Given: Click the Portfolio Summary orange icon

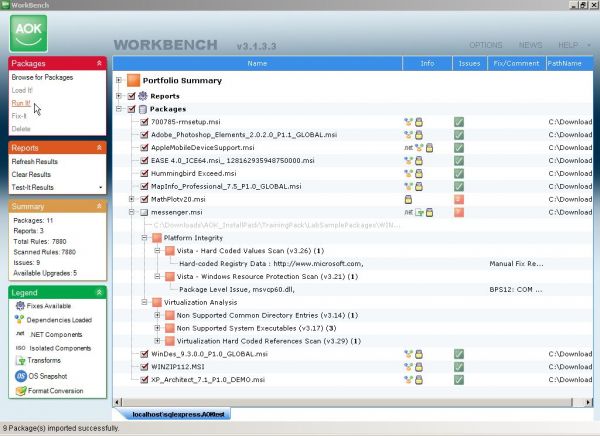Looking at the screenshot, I should [134, 80].
